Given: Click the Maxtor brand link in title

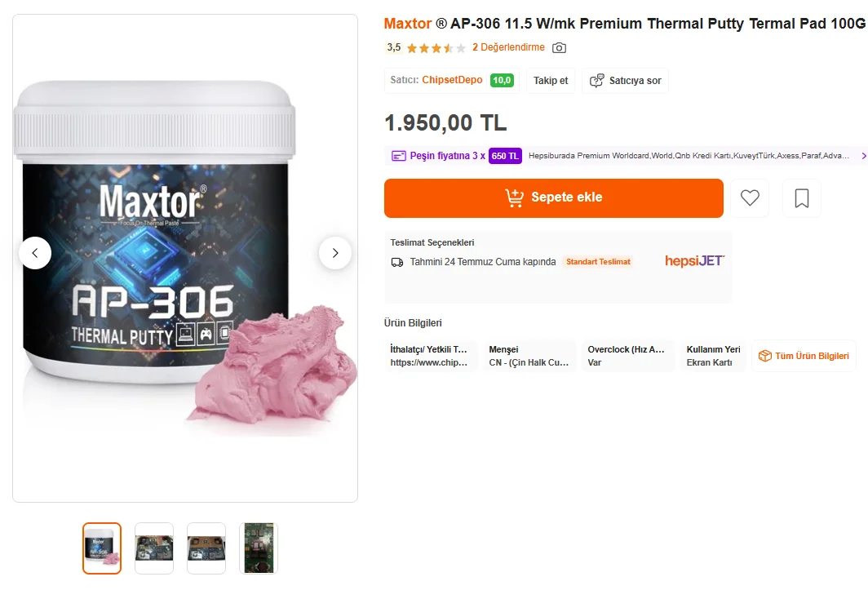Looking at the screenshot, I should tap(407, 23).
